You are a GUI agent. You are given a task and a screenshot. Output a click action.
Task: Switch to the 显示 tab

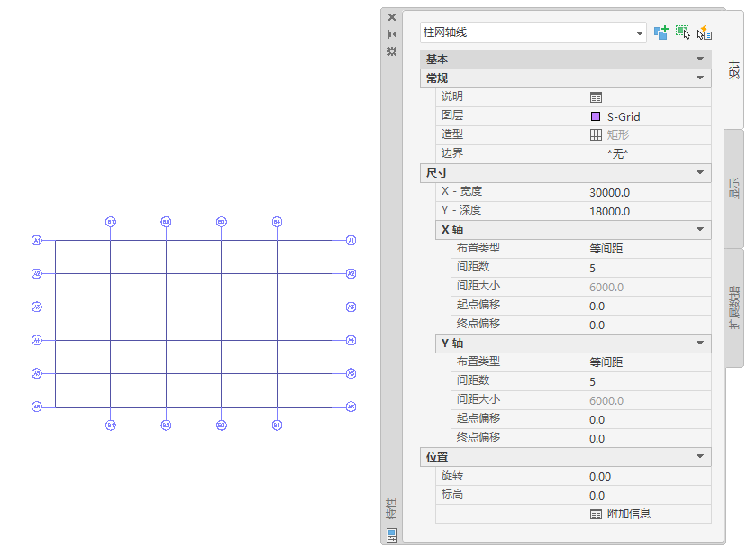[x=733, y=188]
